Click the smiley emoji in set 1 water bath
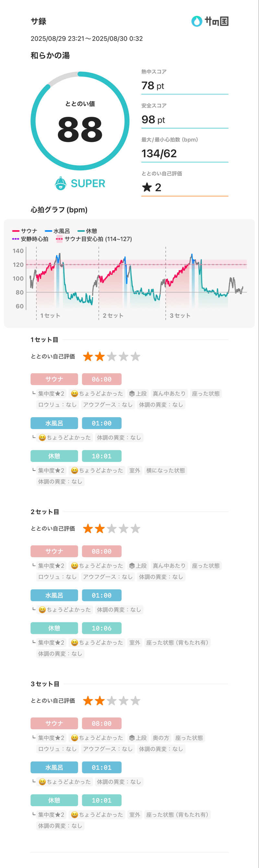 tap(42, 438)
